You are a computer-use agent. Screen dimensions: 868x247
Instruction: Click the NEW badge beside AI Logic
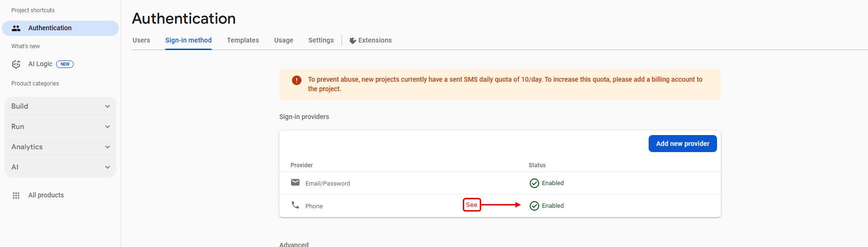[65, 64]
